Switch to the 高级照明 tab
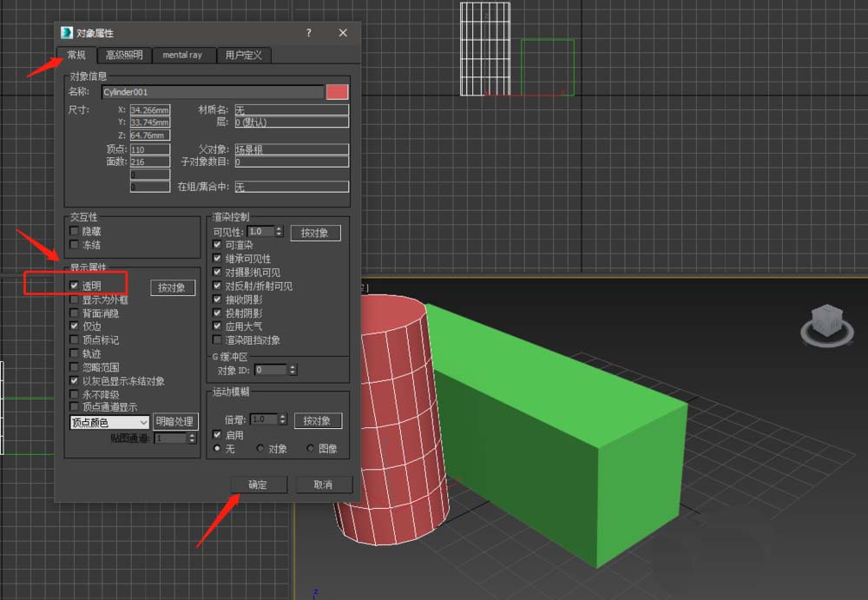This screenshot has width=868, height=600. [124, 55]
